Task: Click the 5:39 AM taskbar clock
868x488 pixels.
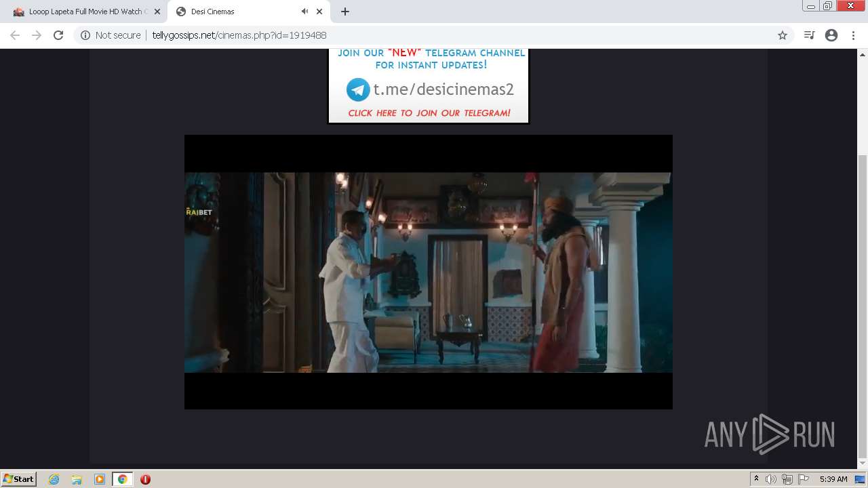Action: [x=833, y=479]
